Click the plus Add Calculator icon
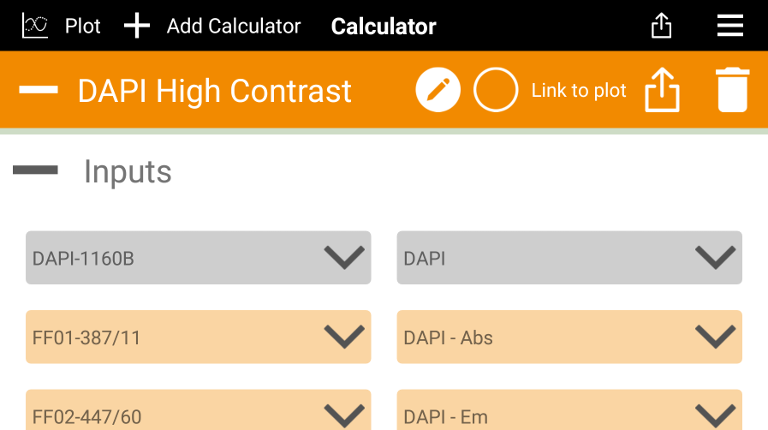This screenshot has height=430, width=768. 136,26
